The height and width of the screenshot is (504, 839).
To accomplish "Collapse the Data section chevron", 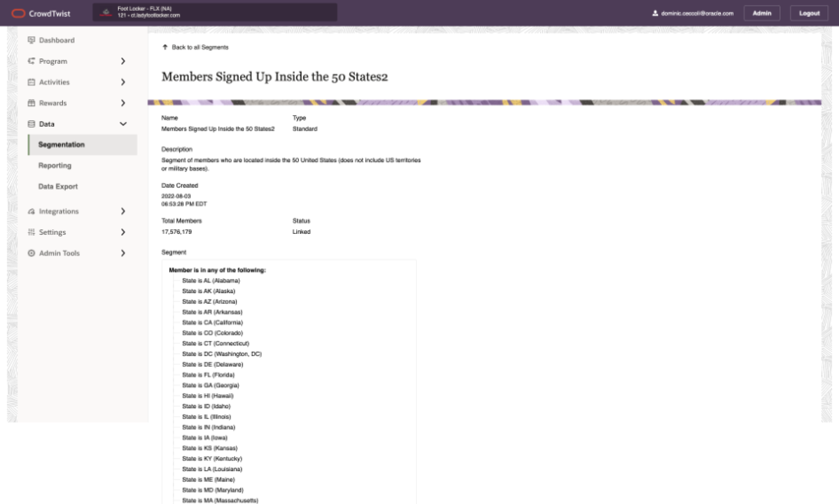I will [x=123, y=124].
